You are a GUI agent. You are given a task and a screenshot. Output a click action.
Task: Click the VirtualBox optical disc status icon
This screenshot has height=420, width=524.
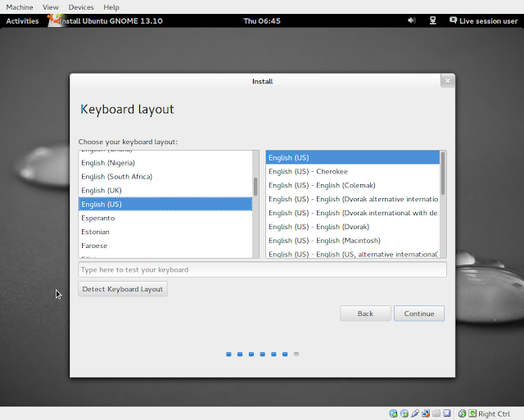(x=404, y=413)
